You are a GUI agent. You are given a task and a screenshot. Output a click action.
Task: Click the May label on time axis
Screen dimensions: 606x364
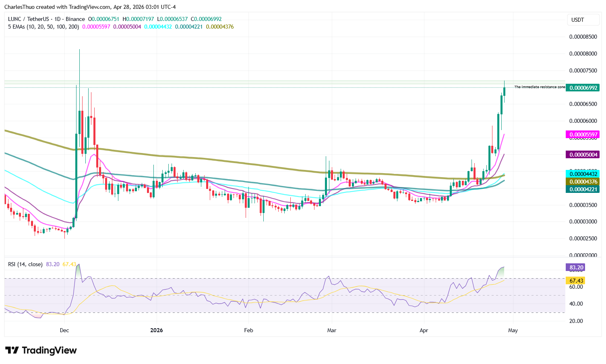(x=513, y=331)
